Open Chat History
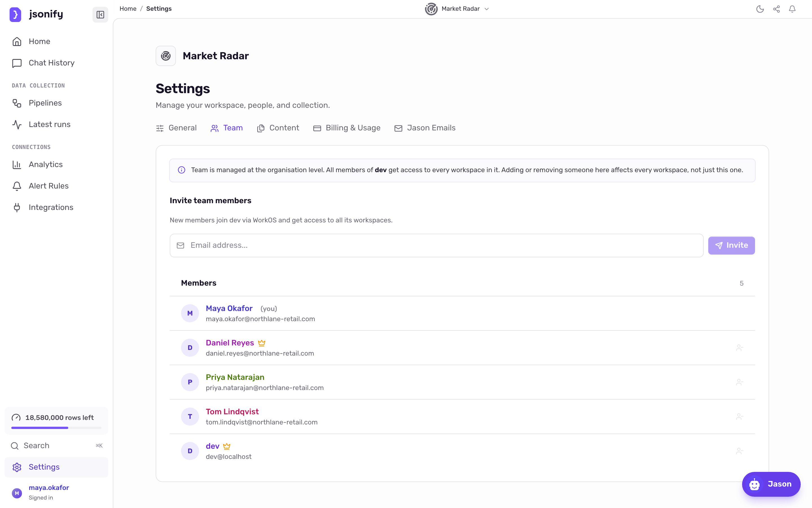Image resolution: width=812 pixels, height=508 pixels. pyautogui.click(x=56, y=63)
